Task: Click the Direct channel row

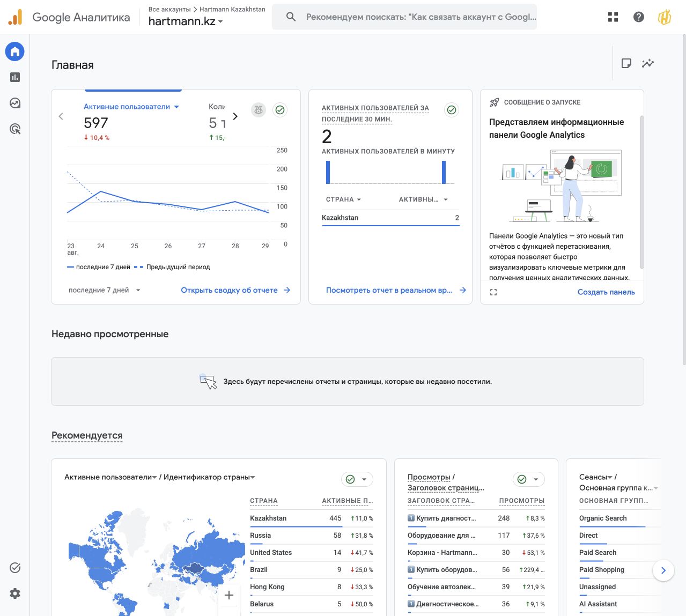Action: [619, 536]
